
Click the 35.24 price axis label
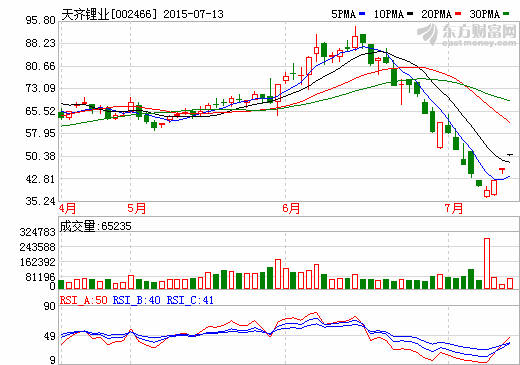41,201
